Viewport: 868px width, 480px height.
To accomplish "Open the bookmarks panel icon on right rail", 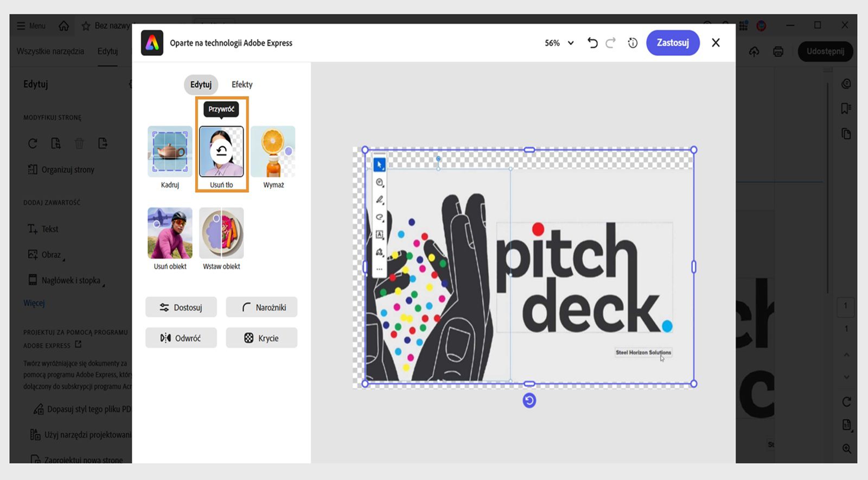I will point(846,109).
